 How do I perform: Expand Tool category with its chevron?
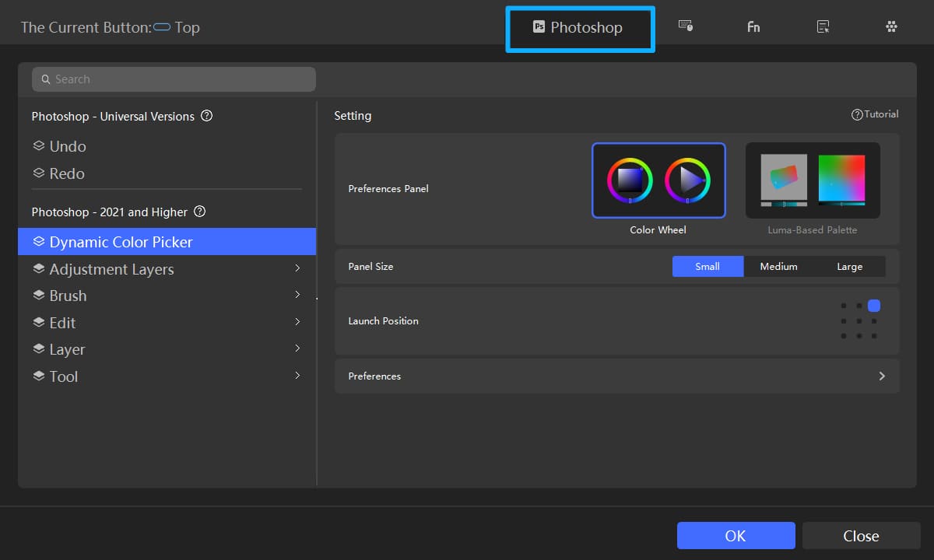click(297, 376)
